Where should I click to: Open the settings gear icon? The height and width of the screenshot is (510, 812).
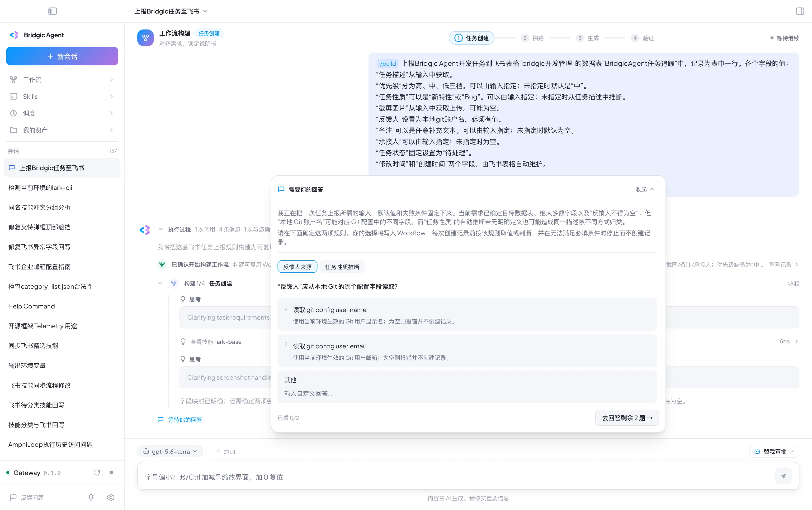pos(111,497)
